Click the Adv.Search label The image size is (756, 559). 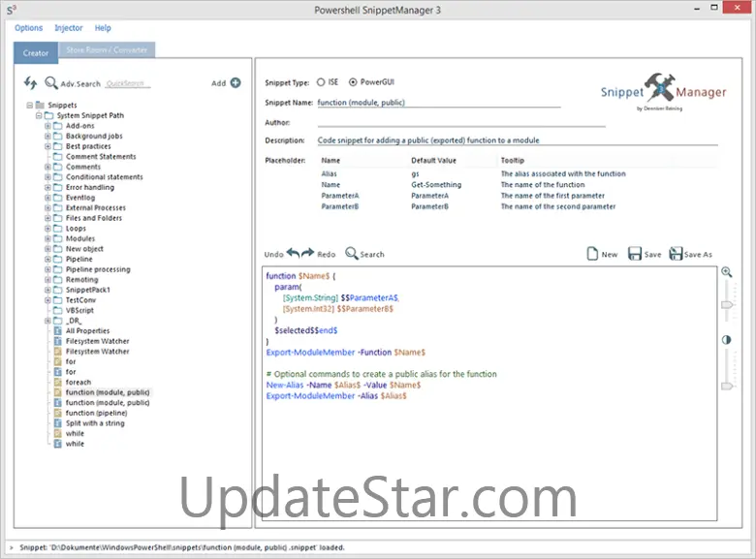click(x=80, y=84)
